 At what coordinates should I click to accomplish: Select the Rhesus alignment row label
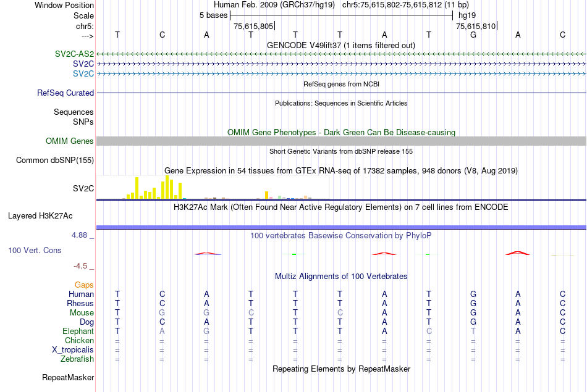tap(80, 303)
